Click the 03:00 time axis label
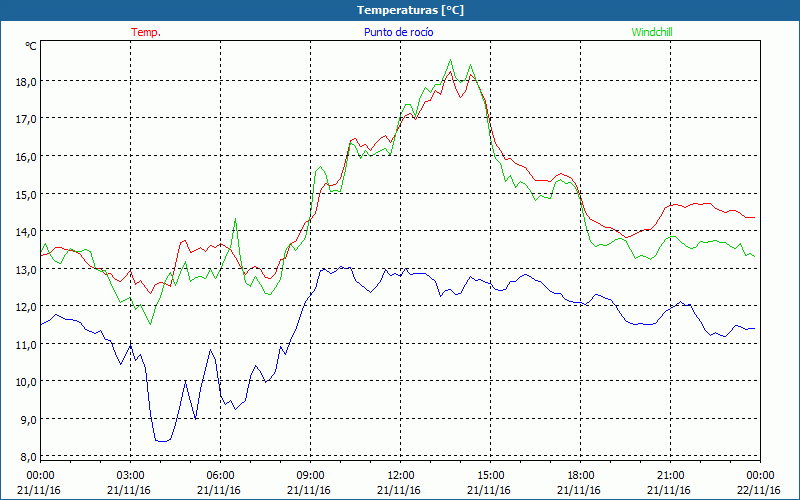The width and height of the screenshot is (800, 500). point(130,476)
